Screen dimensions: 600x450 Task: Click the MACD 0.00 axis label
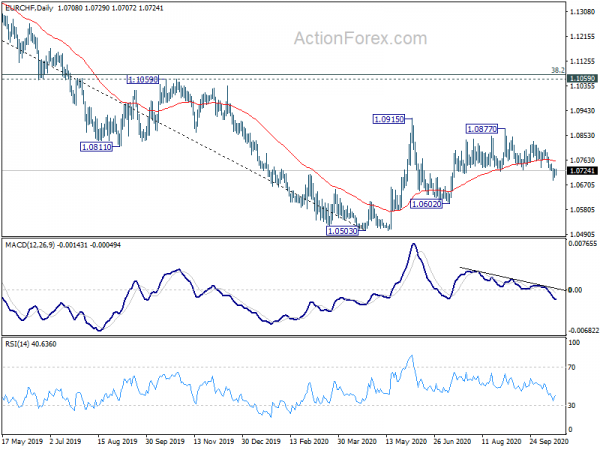(x=575, y=290)
